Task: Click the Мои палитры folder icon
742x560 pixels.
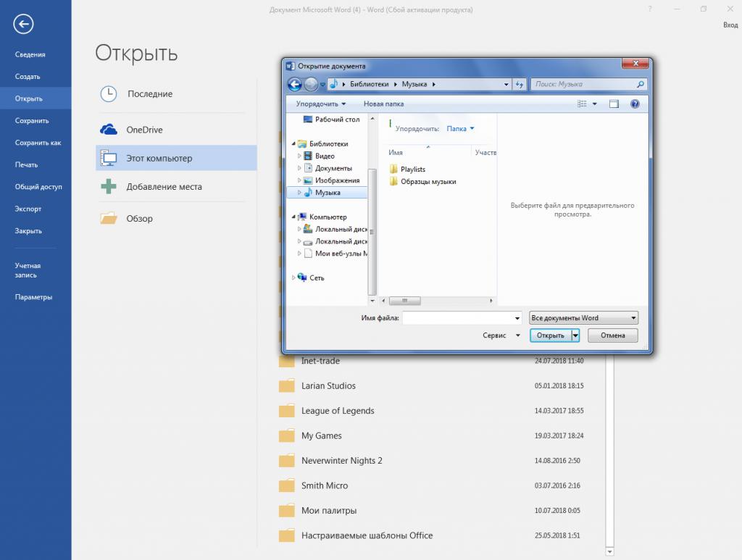Action: coord(287,511)
